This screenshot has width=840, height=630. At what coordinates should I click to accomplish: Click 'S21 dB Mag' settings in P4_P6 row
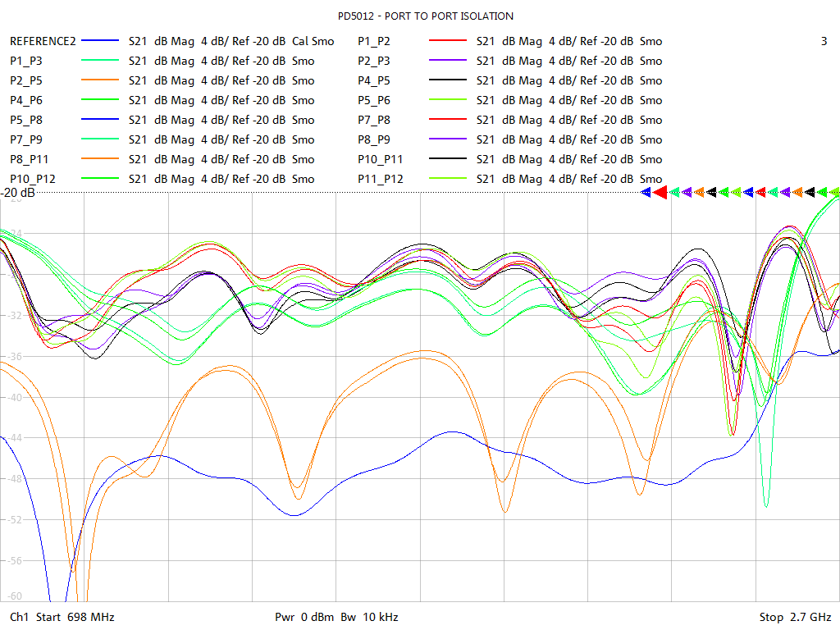[162, 100]
